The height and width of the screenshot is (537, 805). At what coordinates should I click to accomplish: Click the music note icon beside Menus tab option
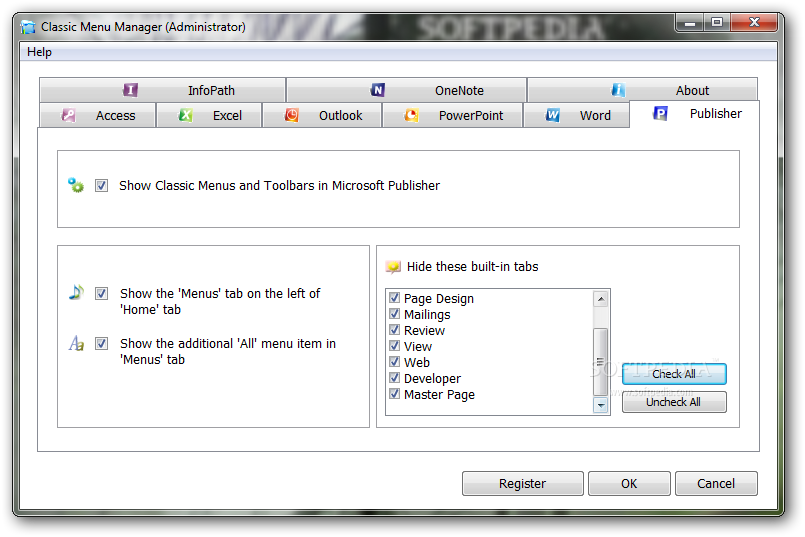click(x=76, y=293)
